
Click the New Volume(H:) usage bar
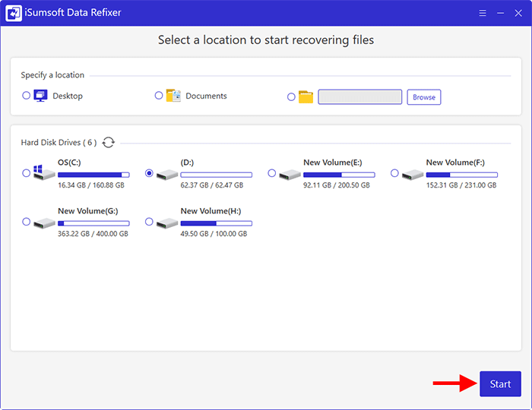(217, 223)
